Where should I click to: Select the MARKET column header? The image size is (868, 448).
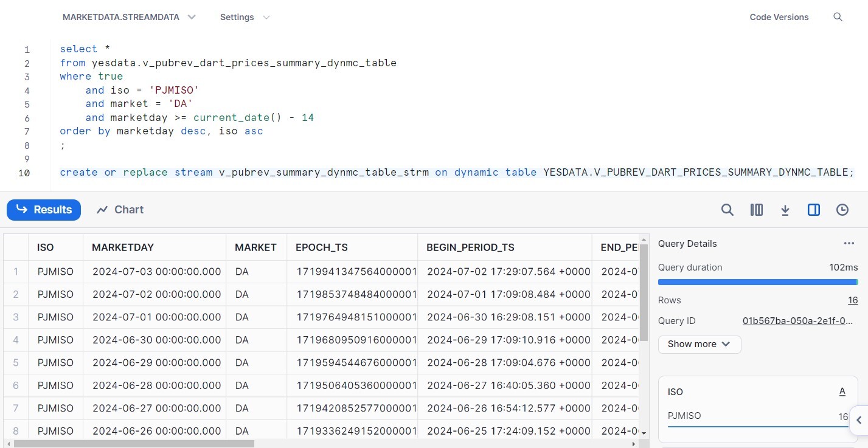(x=255, y=247)
